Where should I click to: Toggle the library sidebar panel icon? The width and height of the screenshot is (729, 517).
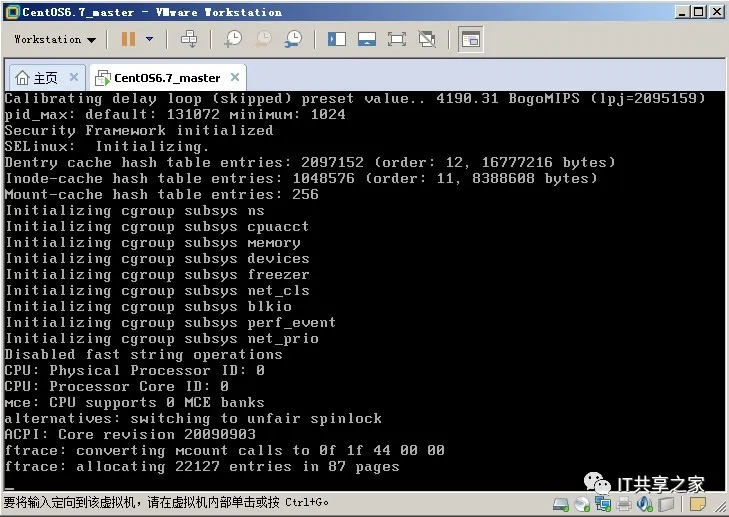pyautogui.click(x=337, y=39)
